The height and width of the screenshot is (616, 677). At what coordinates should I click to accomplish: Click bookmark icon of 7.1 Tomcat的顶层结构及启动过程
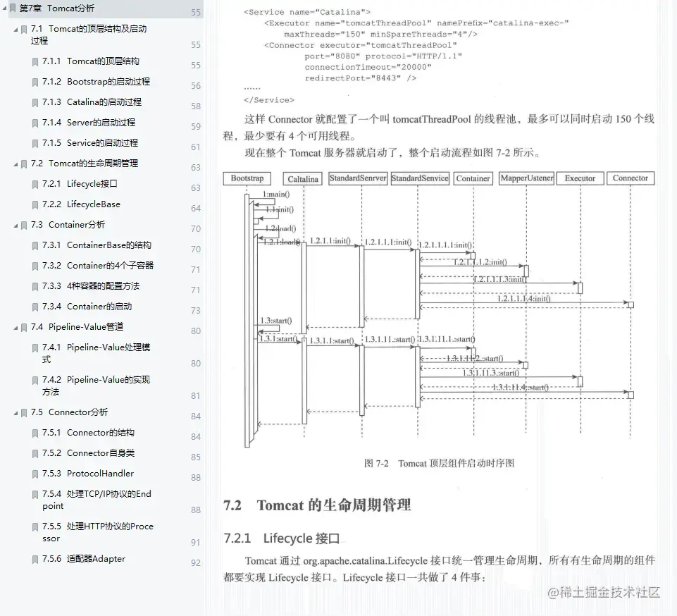point(24,30)
